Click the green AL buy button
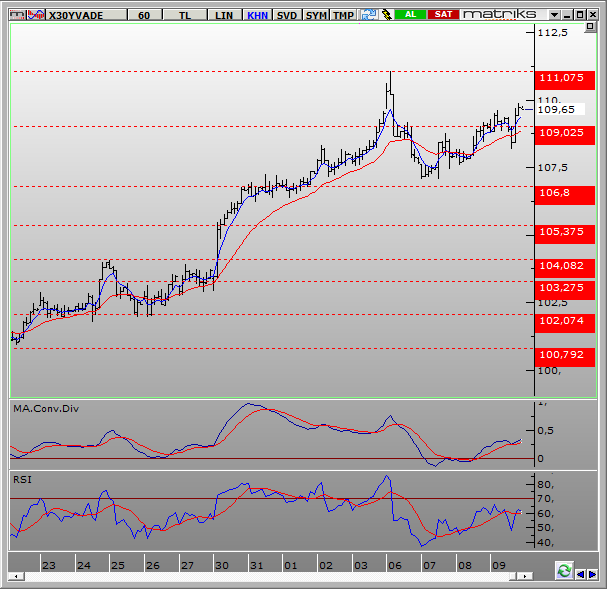The image size is (607, 589). 410,14
